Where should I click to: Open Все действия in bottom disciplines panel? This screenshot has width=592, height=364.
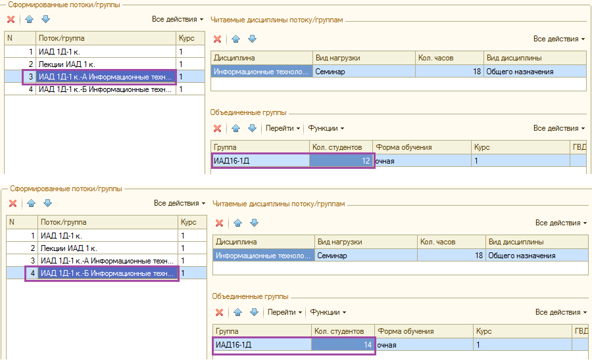561,223
